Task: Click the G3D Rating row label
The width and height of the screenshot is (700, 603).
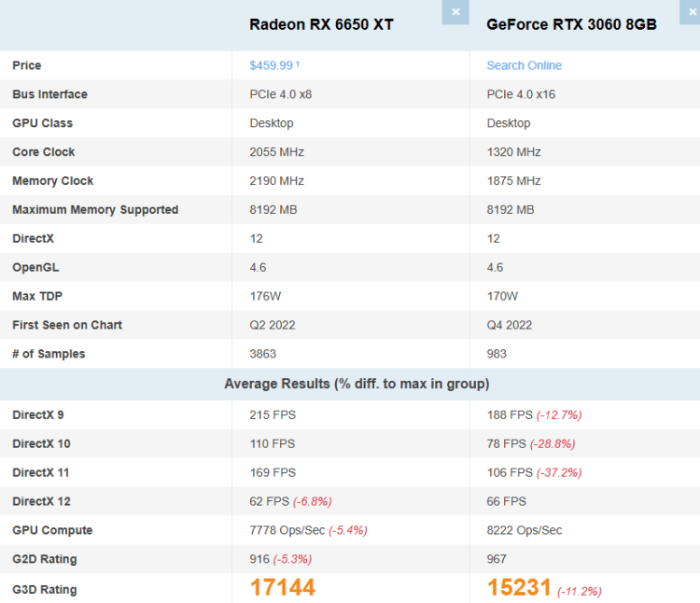Action: pyautogui.click(x=44, y=590)
